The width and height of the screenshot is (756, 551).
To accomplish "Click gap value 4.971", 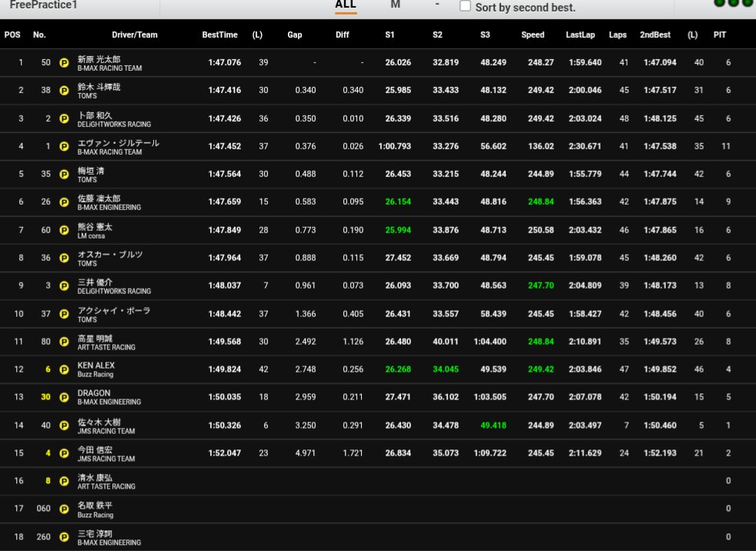I will [x=306, y=453].
